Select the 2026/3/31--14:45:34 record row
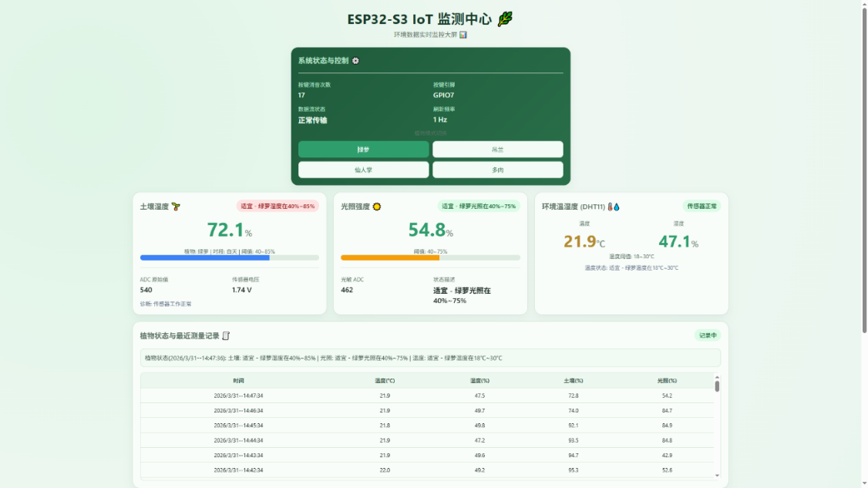Screen dimensions: 868x488 (427, 426)
